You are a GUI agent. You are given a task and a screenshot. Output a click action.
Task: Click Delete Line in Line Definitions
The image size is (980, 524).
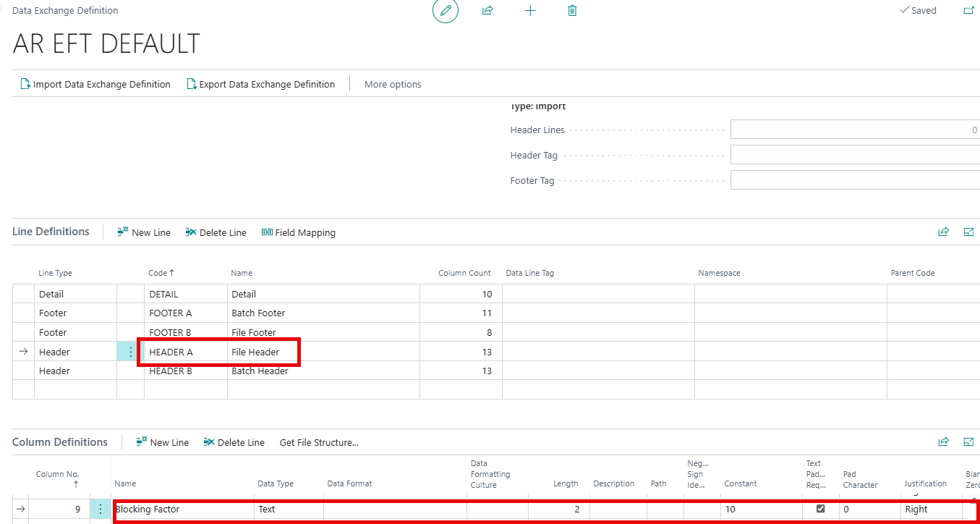tap(216, 232)
